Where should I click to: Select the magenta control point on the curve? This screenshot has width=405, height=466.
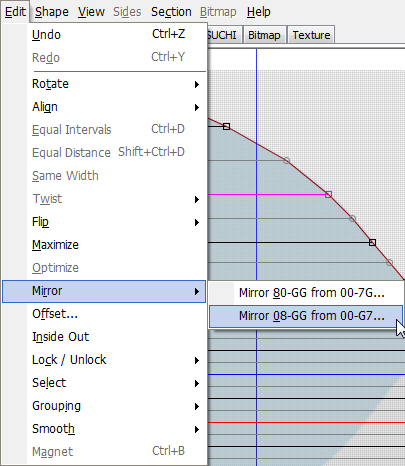point(328,194)
